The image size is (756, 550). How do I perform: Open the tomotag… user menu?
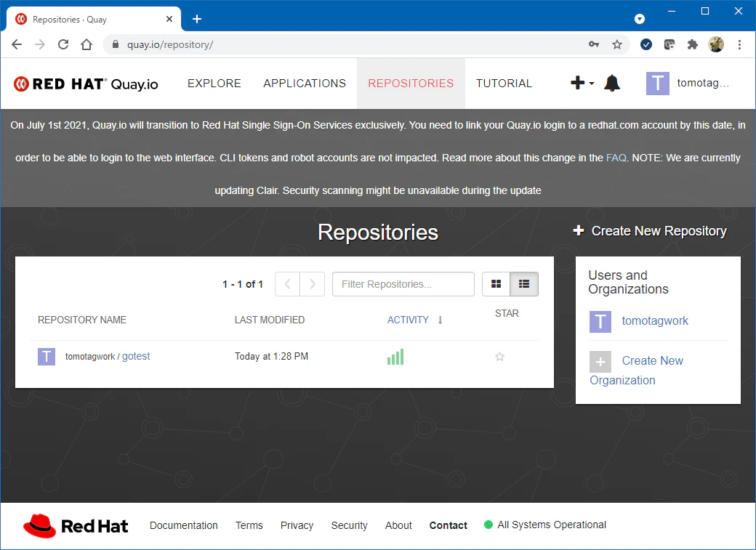703,83
